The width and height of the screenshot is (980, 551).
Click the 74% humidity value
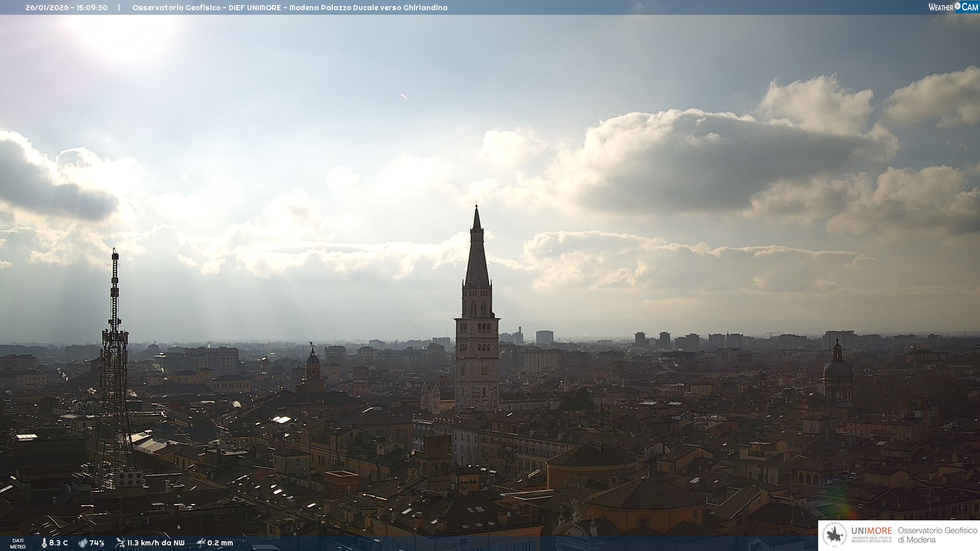[97, 543]
